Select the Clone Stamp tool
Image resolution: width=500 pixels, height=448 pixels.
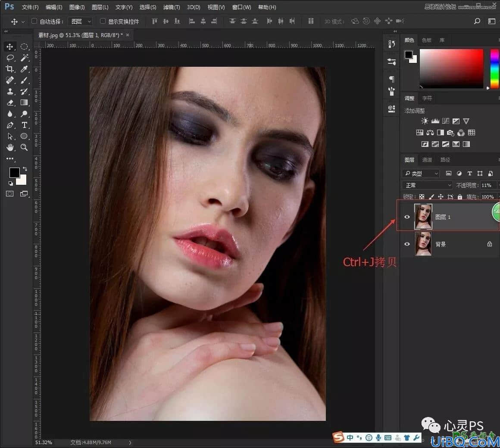[x=9, y=91]
